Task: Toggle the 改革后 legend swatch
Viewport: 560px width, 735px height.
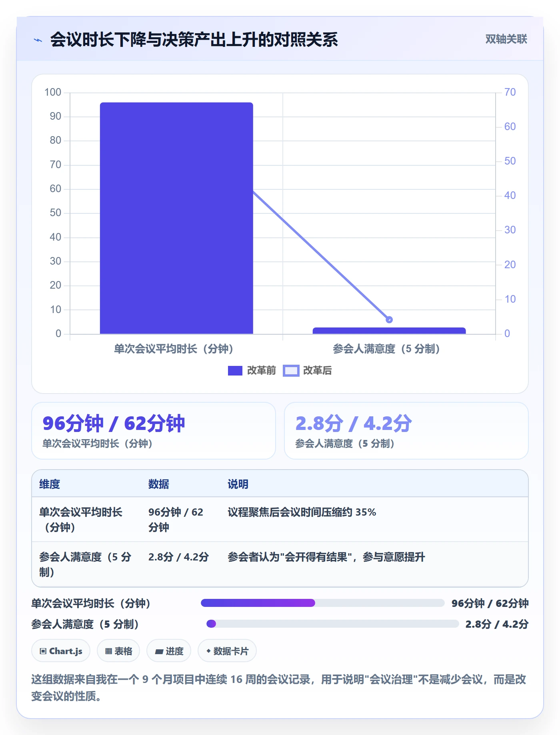Action: point(291,371)
